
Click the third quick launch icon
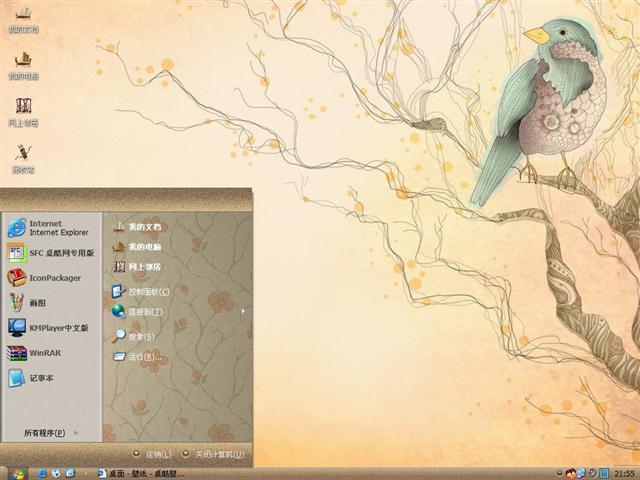pos(70,473)
